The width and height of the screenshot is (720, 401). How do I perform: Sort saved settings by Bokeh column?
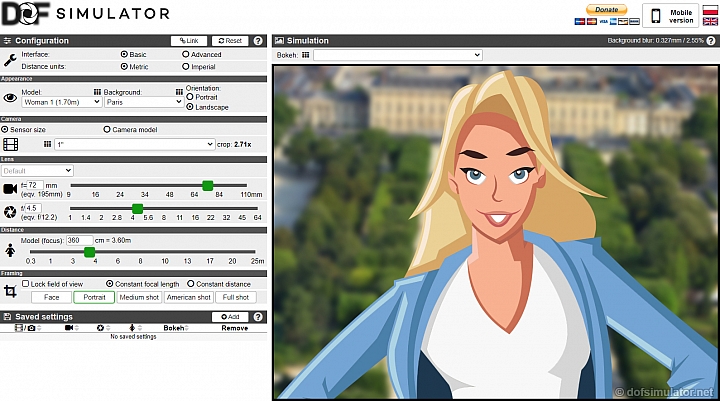175,328
